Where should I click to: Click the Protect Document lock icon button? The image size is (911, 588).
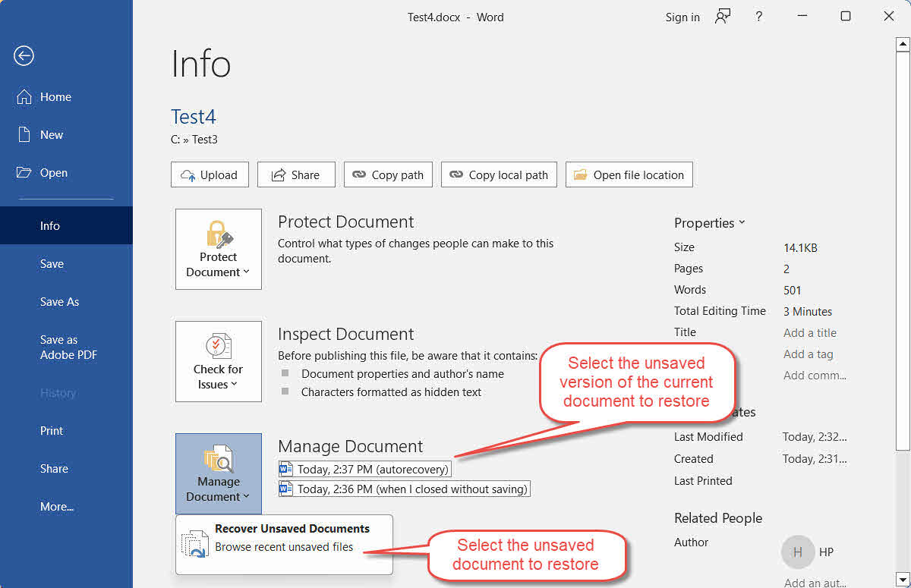click(x=219, y=249)
